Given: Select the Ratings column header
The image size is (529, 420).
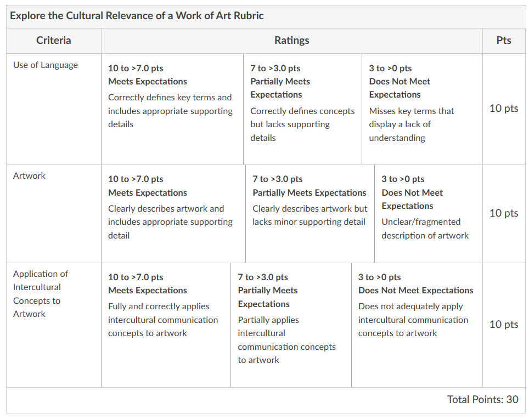Looking at the screenshot, I should tap(291, 41).
